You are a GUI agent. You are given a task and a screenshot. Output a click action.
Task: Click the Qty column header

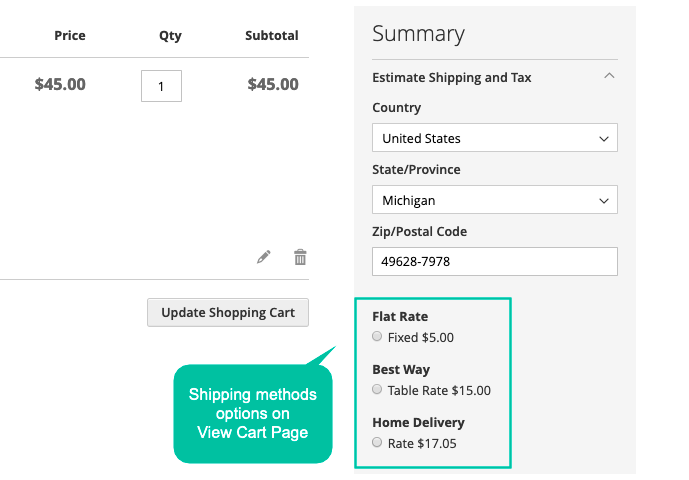click(170, 36)
